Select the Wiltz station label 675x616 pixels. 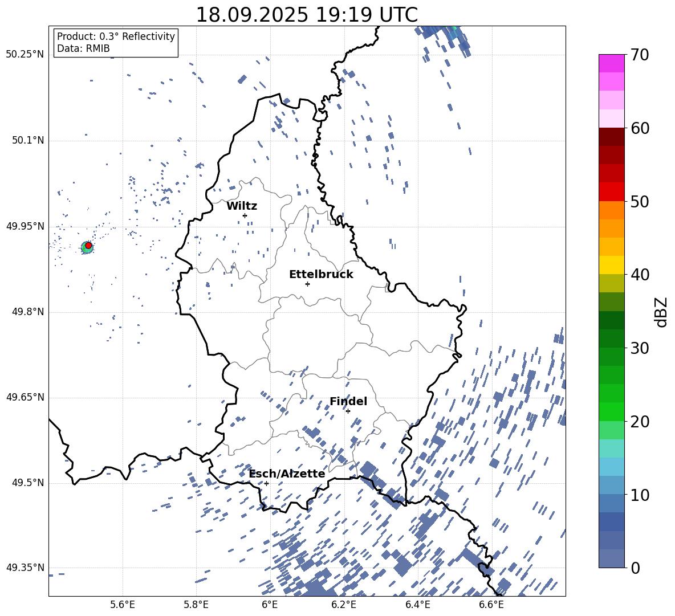point(242,206)
